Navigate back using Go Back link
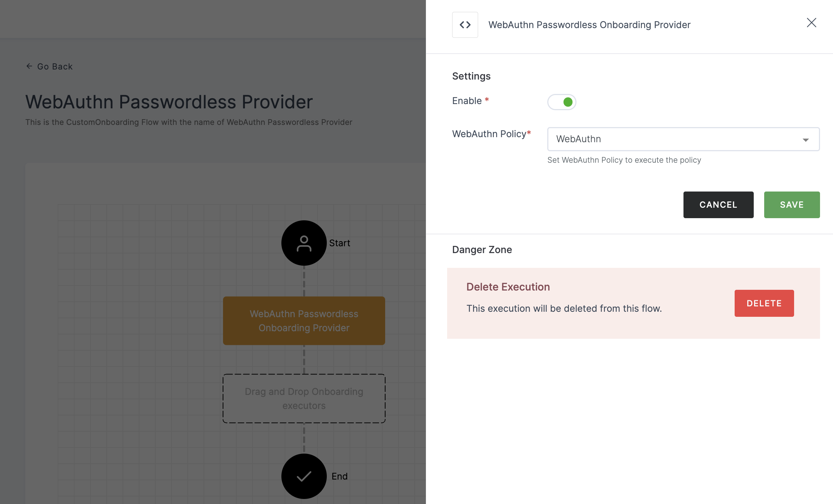This screenshot has width=833, height=504. click(49, 66)
